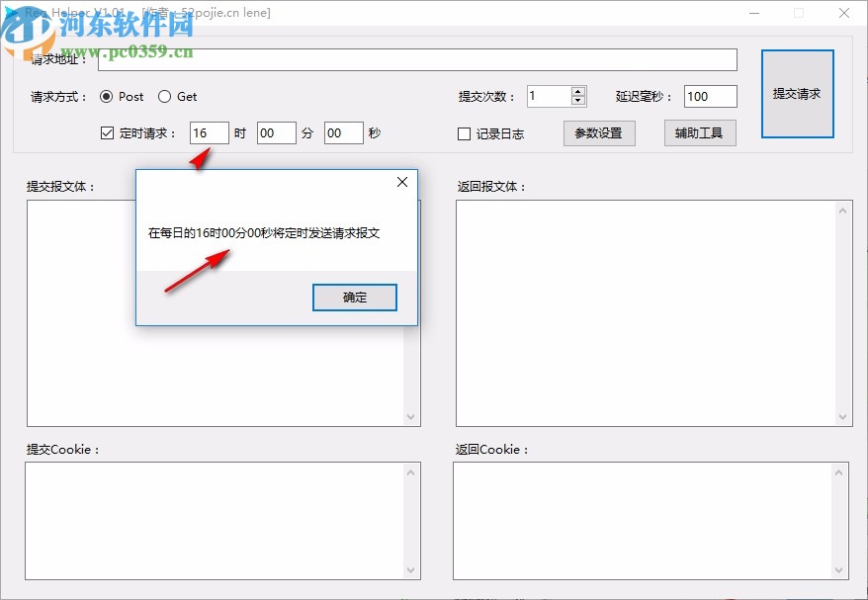The height and width of the screenshot is (600, 868).
Task: Click the 请求地址 URL input field
Action: (x=415, y=59)
